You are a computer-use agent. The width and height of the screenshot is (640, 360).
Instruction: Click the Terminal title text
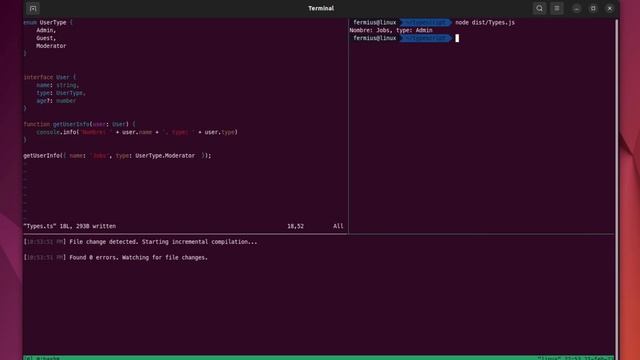[321, 8]
